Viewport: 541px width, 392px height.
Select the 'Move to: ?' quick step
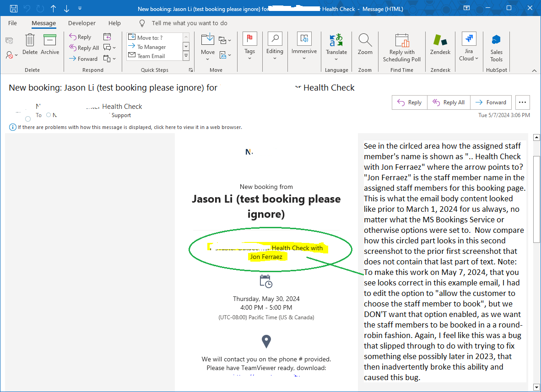tap(155, 37)
